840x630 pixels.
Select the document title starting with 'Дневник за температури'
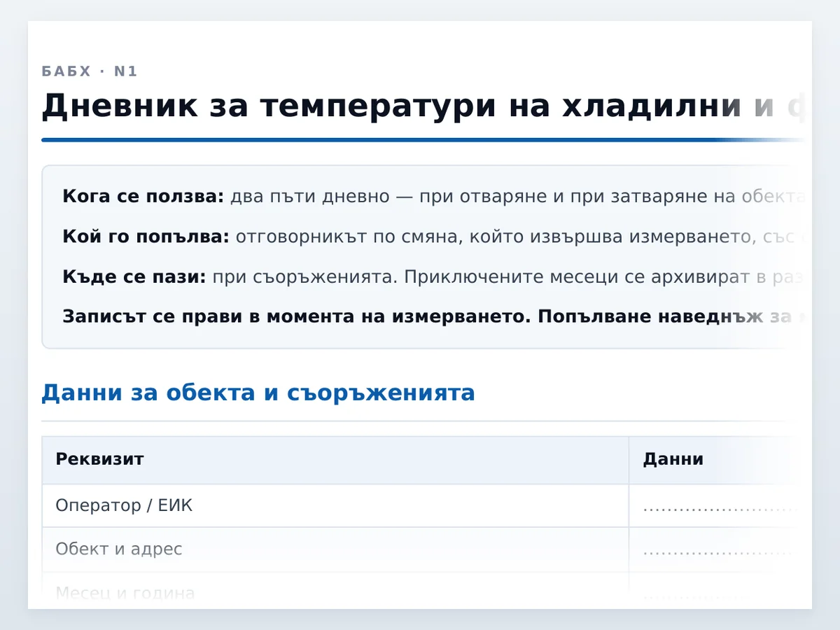click(422, 106)
